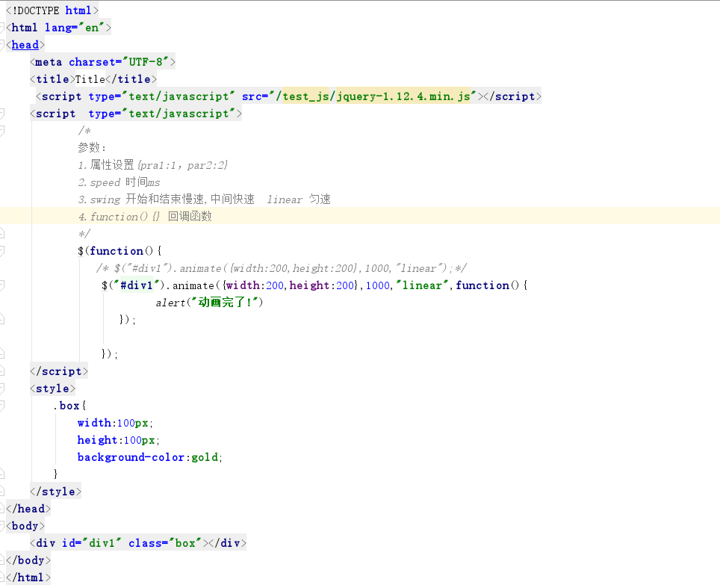This screenshot has height=588, width=720.
Task: Click the closing </html> tag
Action: click(x=28, y=578)
